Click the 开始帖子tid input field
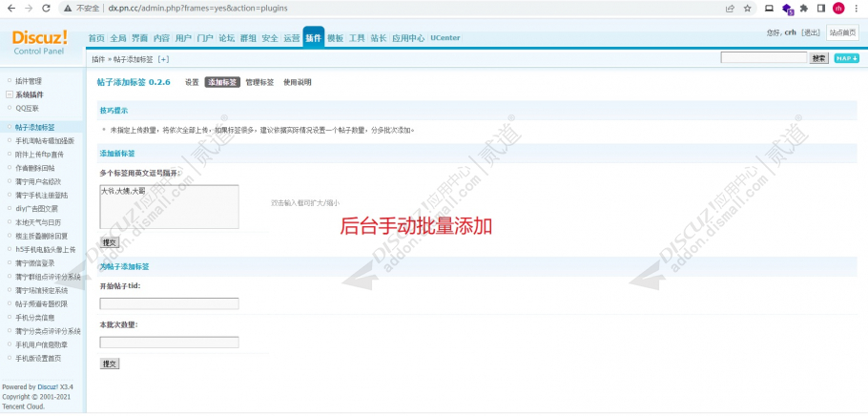868x416 pixels. [x=170, y=303]
